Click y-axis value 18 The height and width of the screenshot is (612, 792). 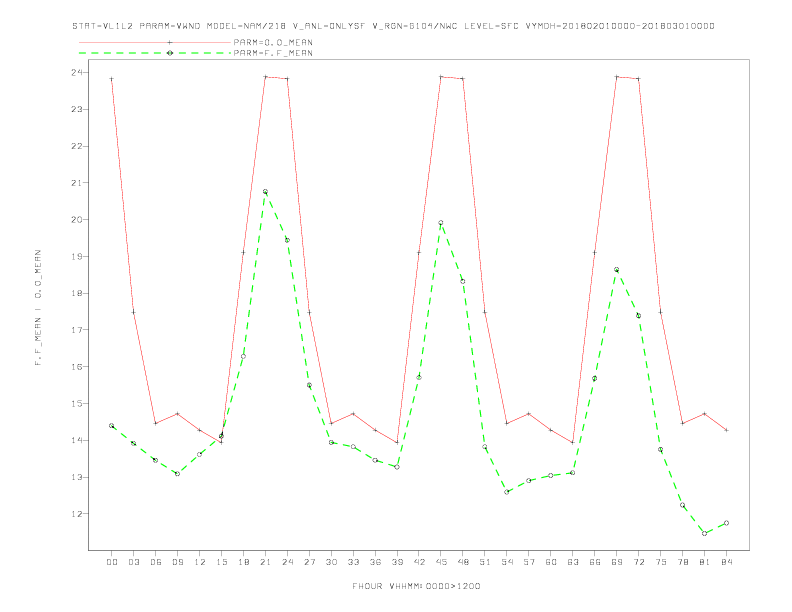click(x=77, y=293)
